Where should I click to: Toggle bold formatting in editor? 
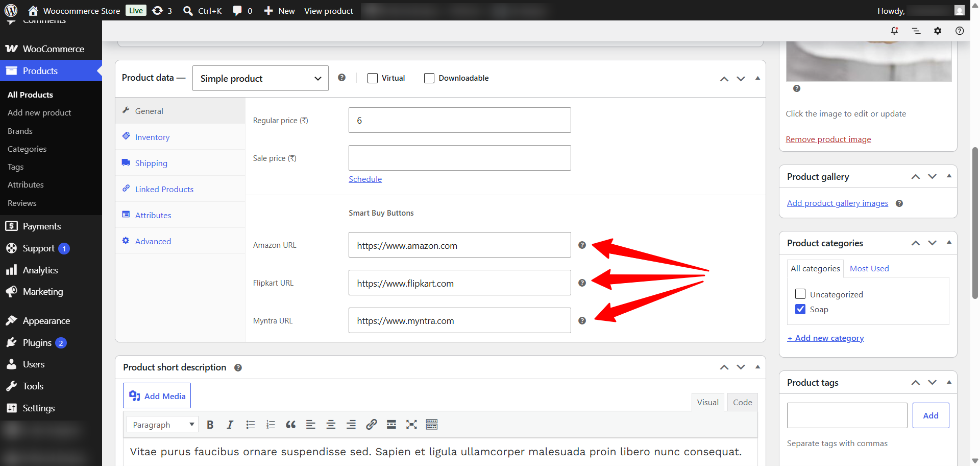[x=210, y=425]
